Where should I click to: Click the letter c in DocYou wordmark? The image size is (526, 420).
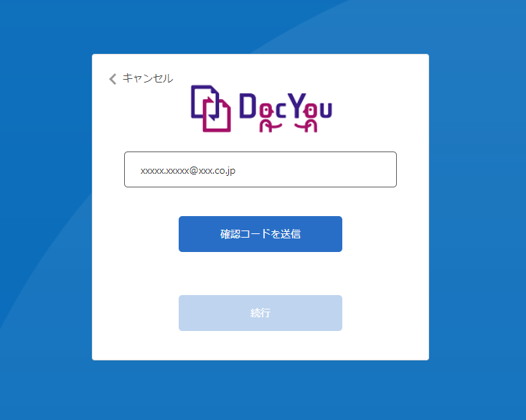click(x=281, y=110)
